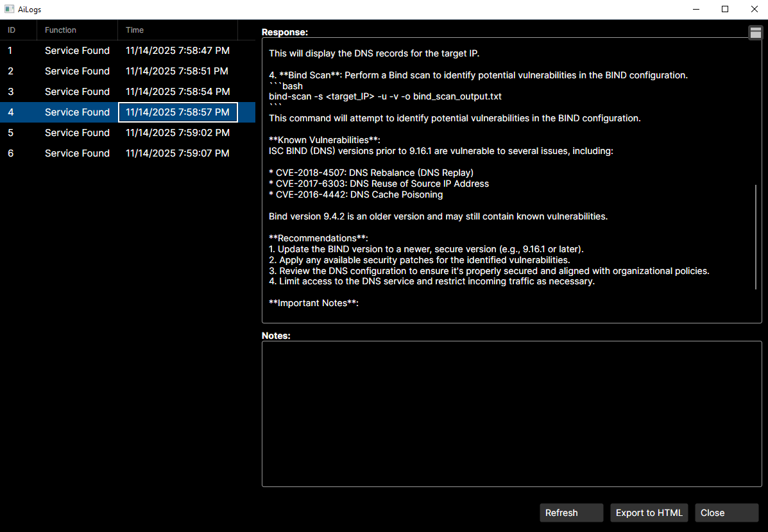Export the logs using Export to HTML
Screen dimensions: 768x532
pos(649,513)
